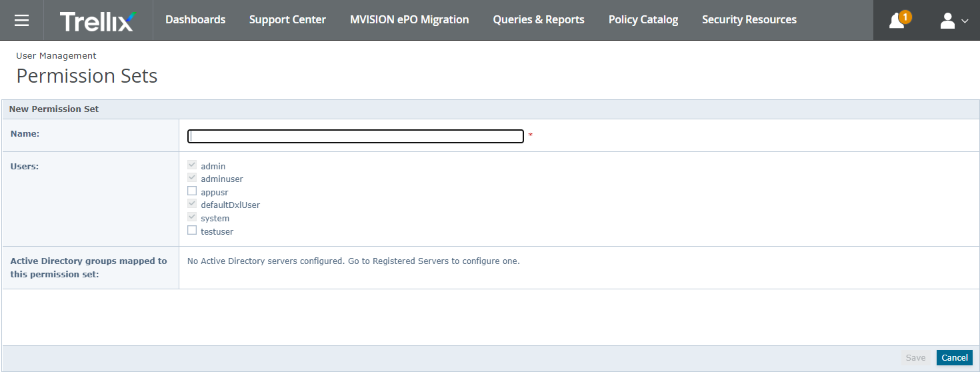
Task: Toggle the system user checkbox
Action: point(192,217)
